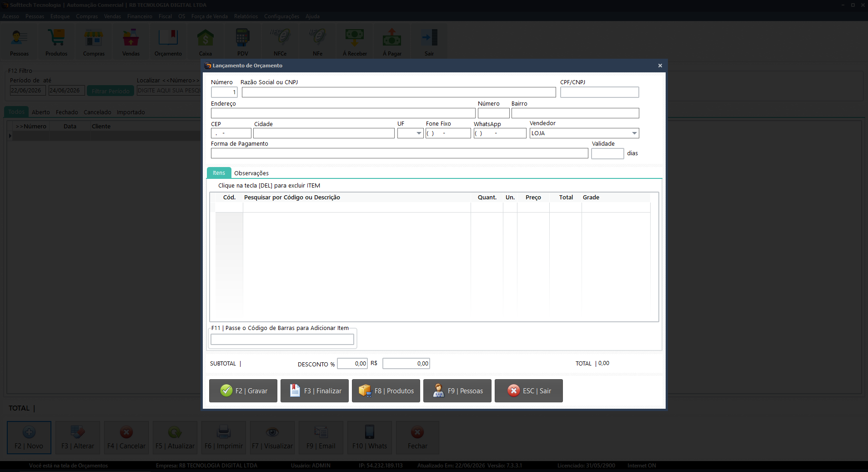Switch to the Observações tab

pos(251,173)
